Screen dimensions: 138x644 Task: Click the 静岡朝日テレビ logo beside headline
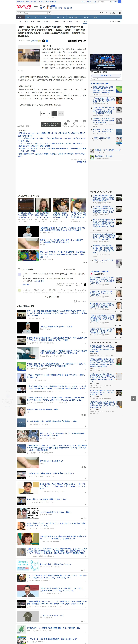point(77,41)
